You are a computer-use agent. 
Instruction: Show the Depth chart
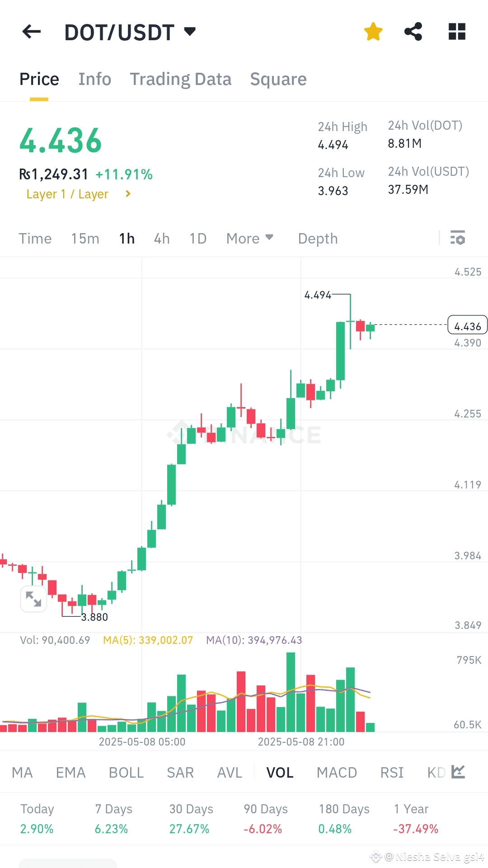[x=318, y=238]
